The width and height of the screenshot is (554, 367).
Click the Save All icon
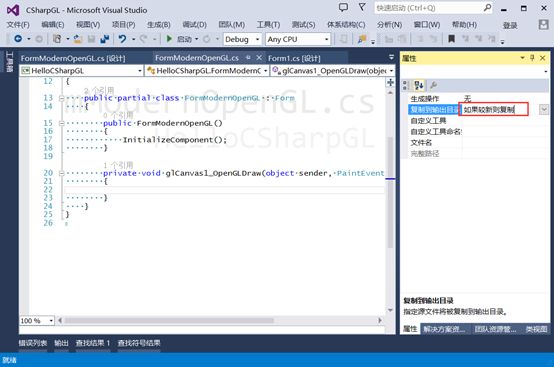tap(105, 39)
